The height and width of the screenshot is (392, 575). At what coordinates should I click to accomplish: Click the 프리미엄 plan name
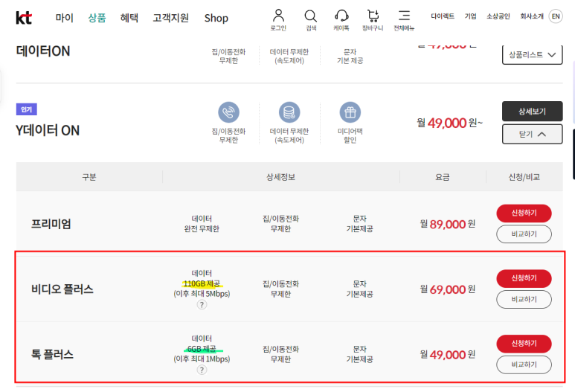[51, 224]
